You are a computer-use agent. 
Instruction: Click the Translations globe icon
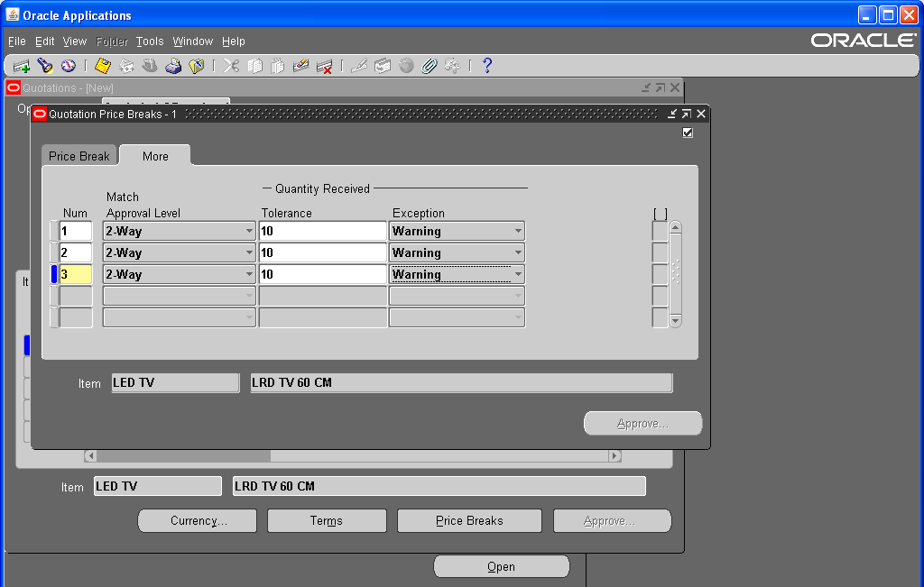[x=406, y=66]
